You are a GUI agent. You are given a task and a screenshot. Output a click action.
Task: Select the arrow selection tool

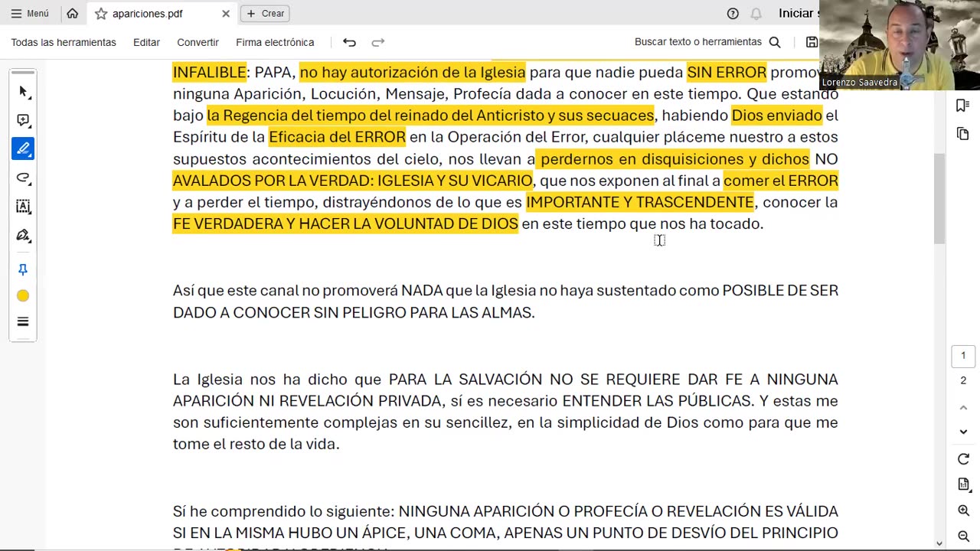coord(23,92)
